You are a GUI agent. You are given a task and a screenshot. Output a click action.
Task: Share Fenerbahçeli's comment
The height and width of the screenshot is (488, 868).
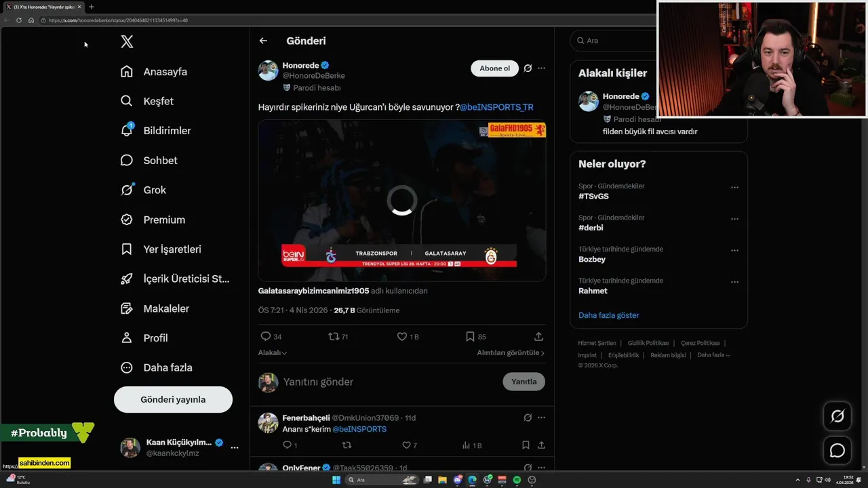pyautogui.click(x=541, y=445)
